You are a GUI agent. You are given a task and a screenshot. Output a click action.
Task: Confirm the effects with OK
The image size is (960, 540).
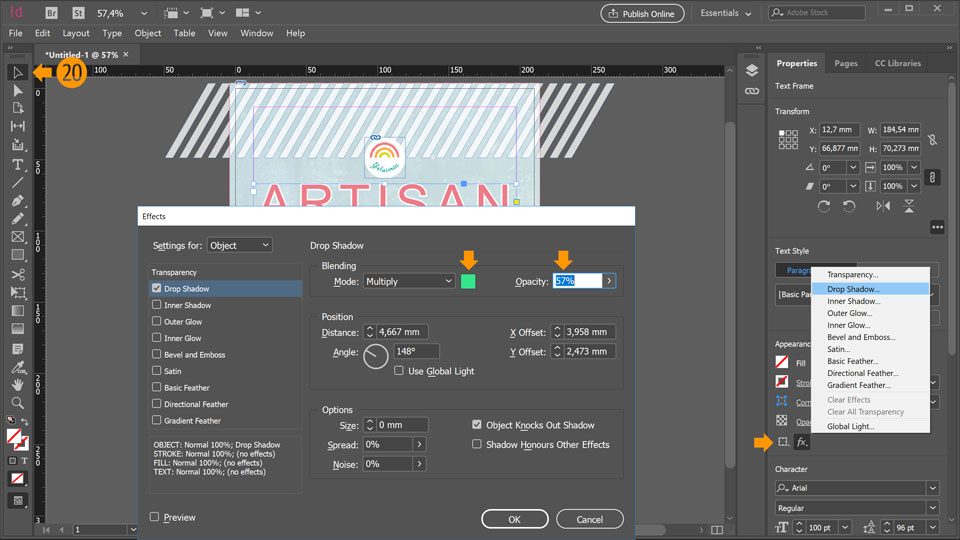pyautogui.click(x=514, y=519)
